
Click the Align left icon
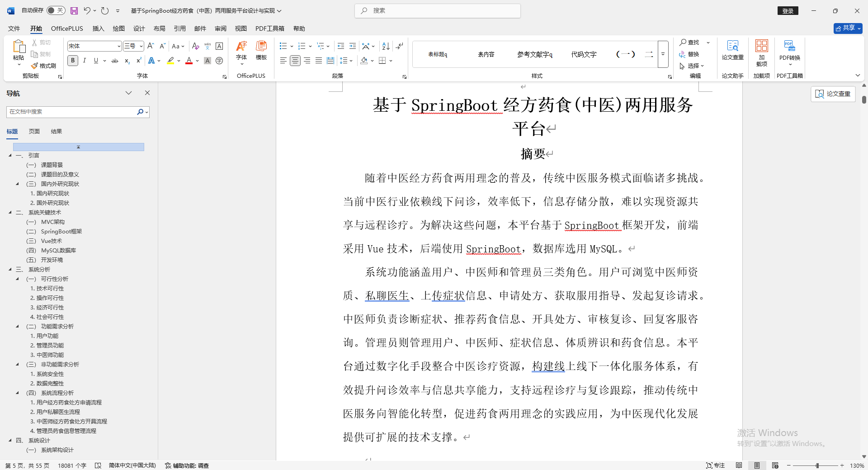click(283, 61)
